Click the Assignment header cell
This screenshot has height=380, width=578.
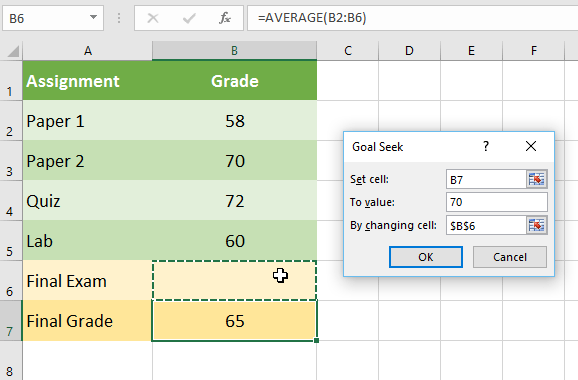coord(87,80)
